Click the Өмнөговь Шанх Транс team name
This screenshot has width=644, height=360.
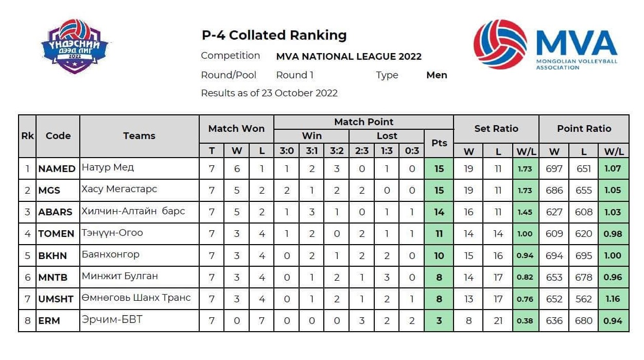136,298
